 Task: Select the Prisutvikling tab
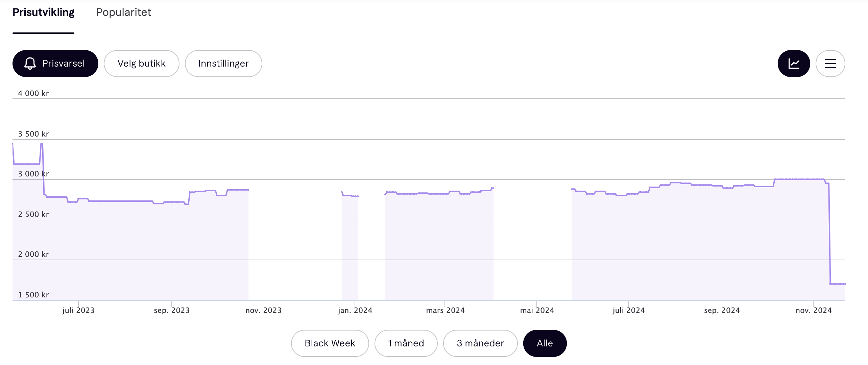pyautogui.click(x=43, y=12)
